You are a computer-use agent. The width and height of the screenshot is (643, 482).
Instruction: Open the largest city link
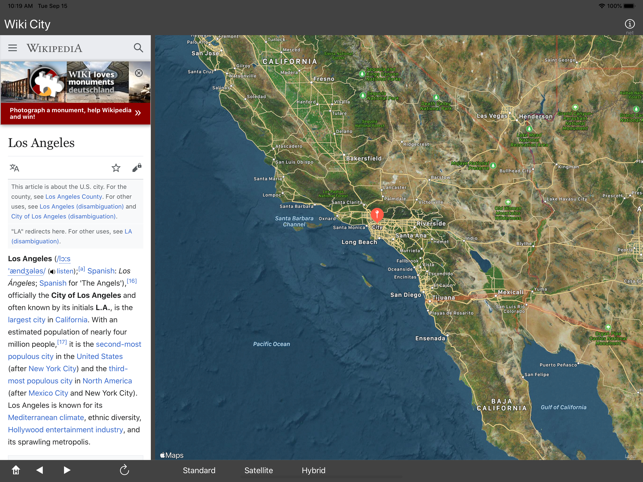click(26, 320)
